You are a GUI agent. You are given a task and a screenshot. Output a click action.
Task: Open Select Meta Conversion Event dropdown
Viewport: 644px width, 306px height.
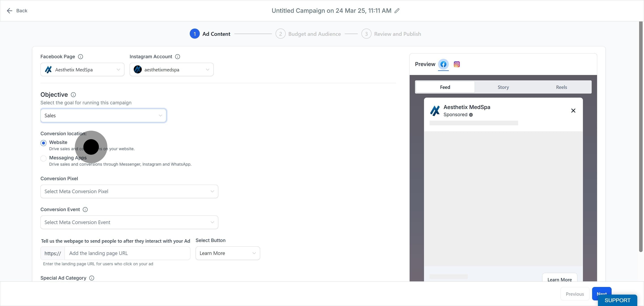coord(129,222)
